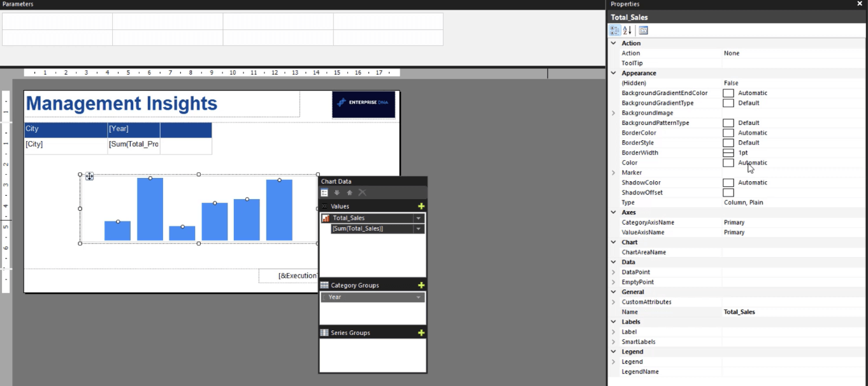Expand the CustomAttributes property
This screenshot has width=868, height=386.
coord(614,302)
